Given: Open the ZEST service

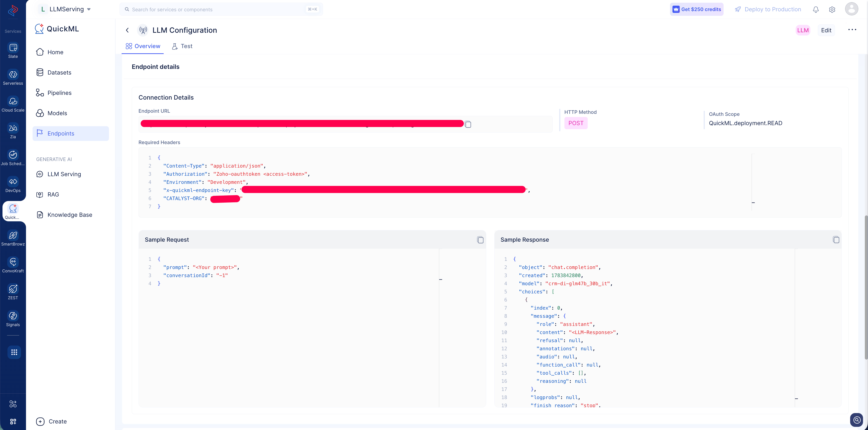Looking at the screenshot, I should click(13, 292).
